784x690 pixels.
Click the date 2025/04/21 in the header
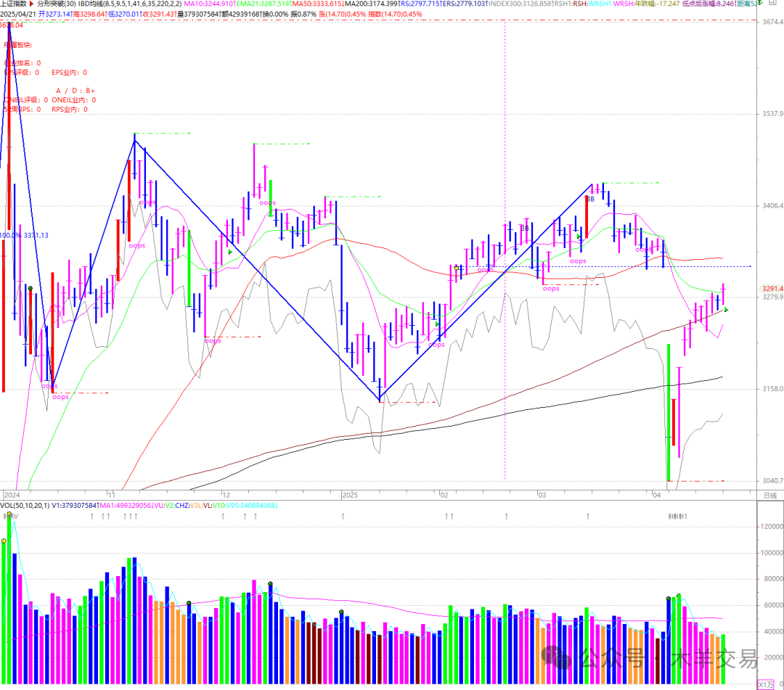(18, 14)
